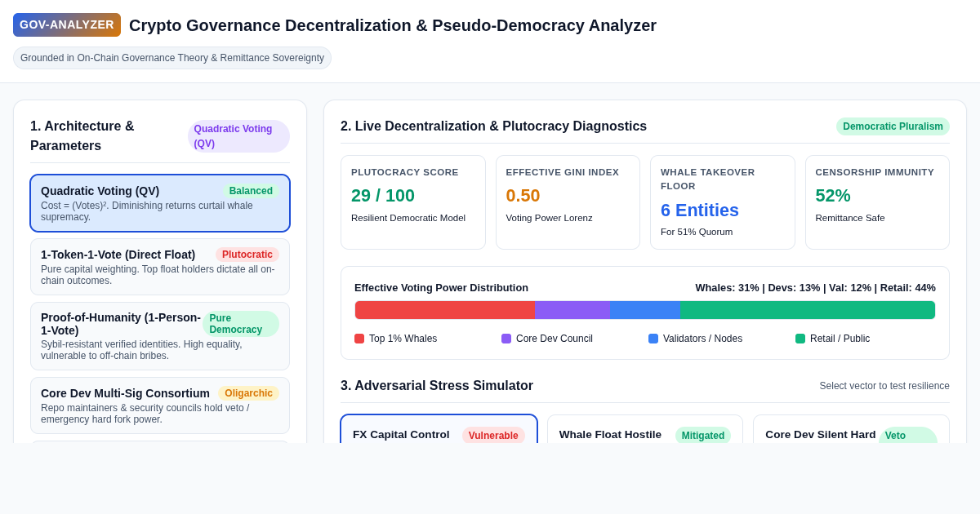
Task: Click the Remittance Safe caption
Action: (x=850, y=218)
